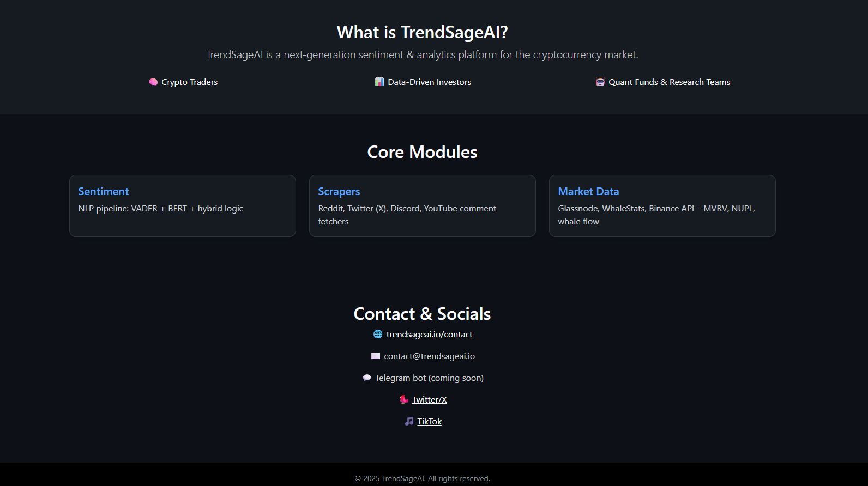Select the Market Data module card title

(588, 191)
